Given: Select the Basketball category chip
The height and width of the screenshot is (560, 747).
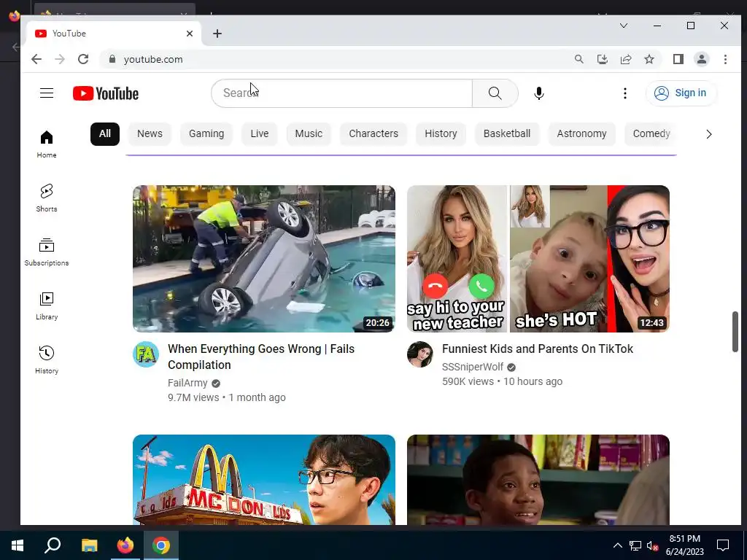Looking at the screenshot, I should click(x=506, y=134).
